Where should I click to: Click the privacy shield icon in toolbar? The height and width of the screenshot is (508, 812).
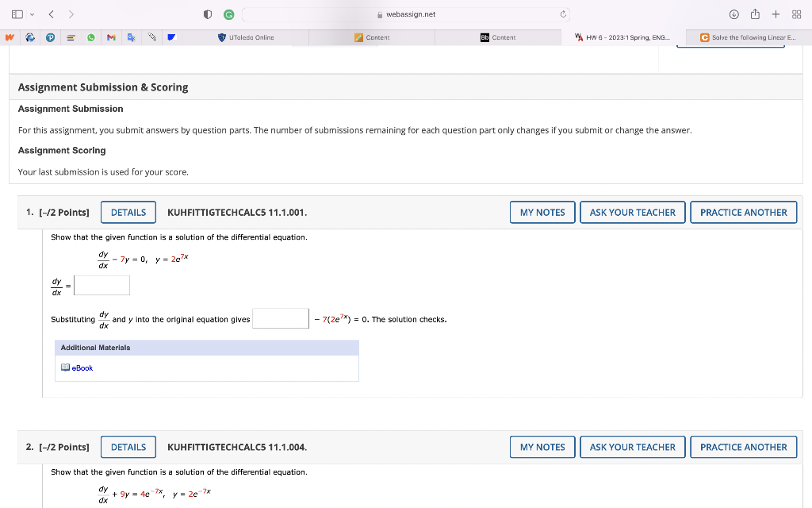(x=208, y=13)
